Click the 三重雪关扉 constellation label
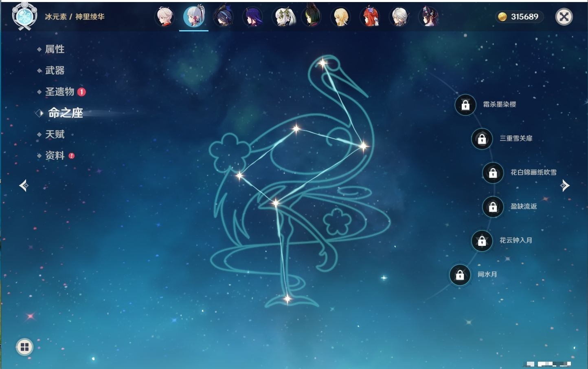This screenshot has height=369, width=588. (x=516, y=138)
